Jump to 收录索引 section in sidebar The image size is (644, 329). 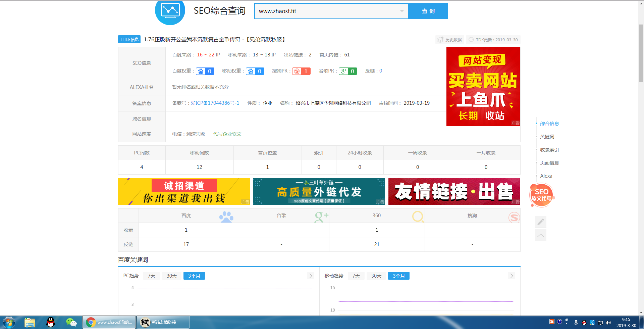click(549, 150)
